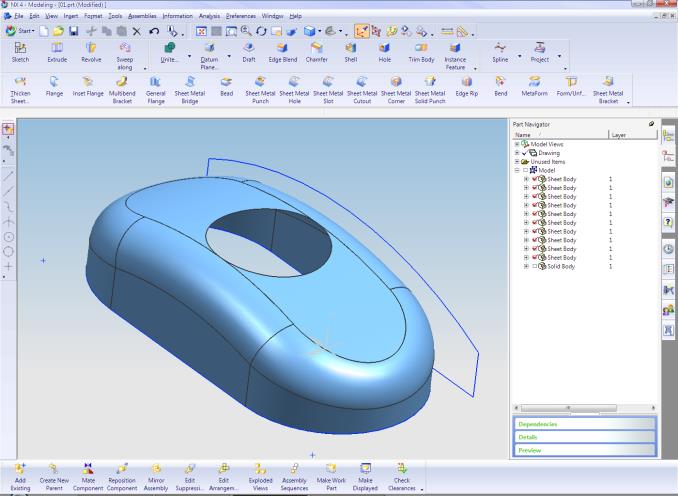Screen dimensions: 678x496
Task: Toggle the Solid Body checkbox
Action: [x=534, y=266]
